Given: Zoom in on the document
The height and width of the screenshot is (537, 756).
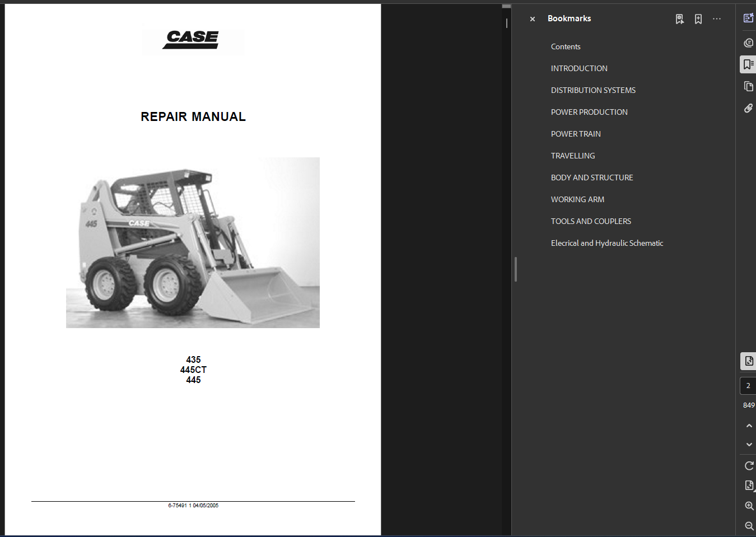Looking at the screenshot, I should (x=749, y=506).
